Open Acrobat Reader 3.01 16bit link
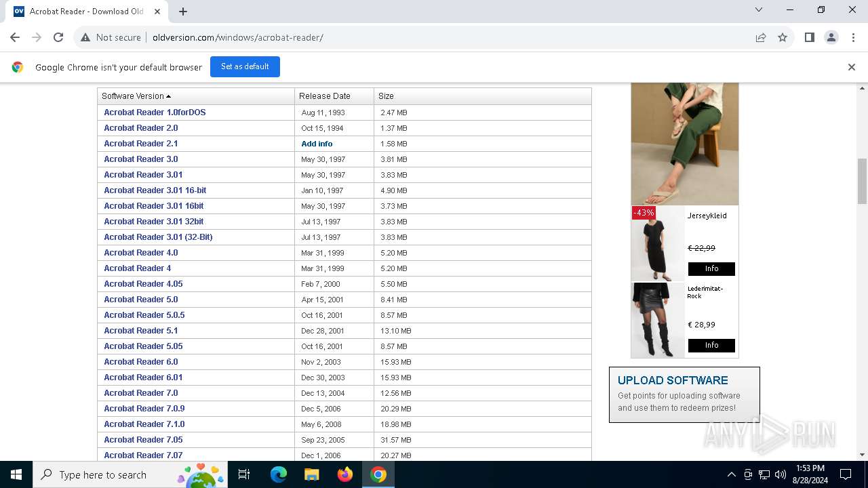The width and height of the screenshot is (868, 488). [x=154, y=206]
